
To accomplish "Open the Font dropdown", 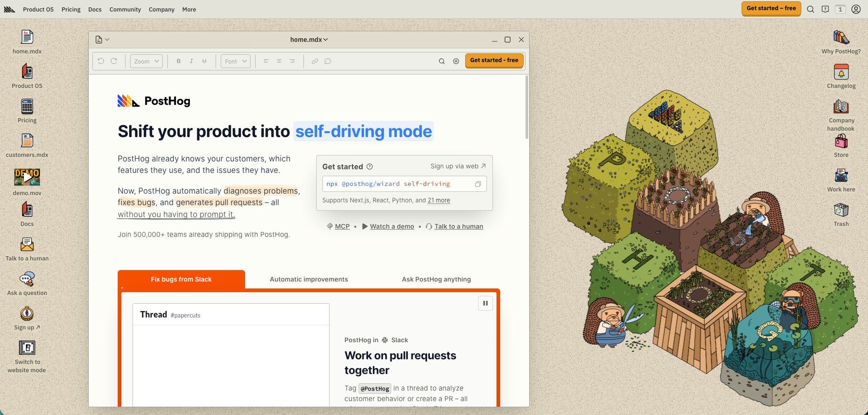I will 235,61.
